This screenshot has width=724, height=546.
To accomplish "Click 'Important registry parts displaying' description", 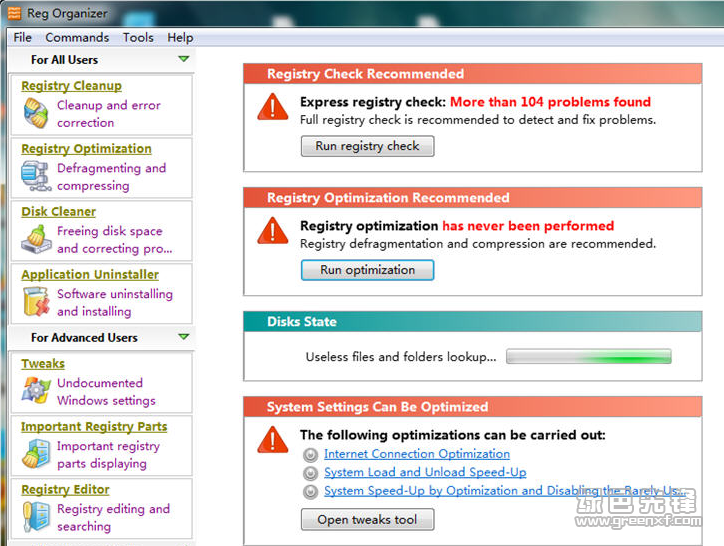I will [x=109, y=455].
